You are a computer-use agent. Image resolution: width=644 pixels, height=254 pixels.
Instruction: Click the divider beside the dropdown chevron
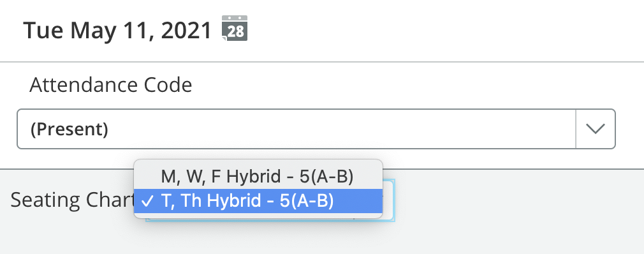click(576, 129)
